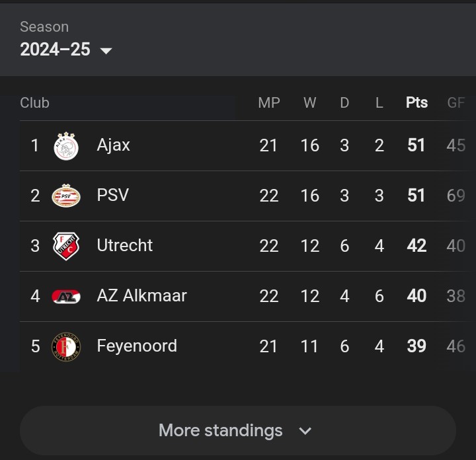Select the Utrecht team name
Image resolution: width=476 pixels, height=460 pixels.
click(x=125, y=245)
